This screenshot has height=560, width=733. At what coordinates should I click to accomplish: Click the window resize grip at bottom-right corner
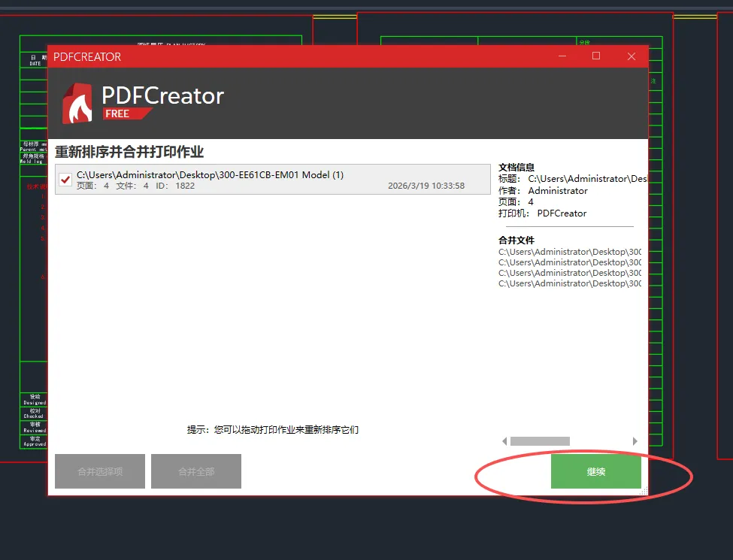[x=644, y=491]
